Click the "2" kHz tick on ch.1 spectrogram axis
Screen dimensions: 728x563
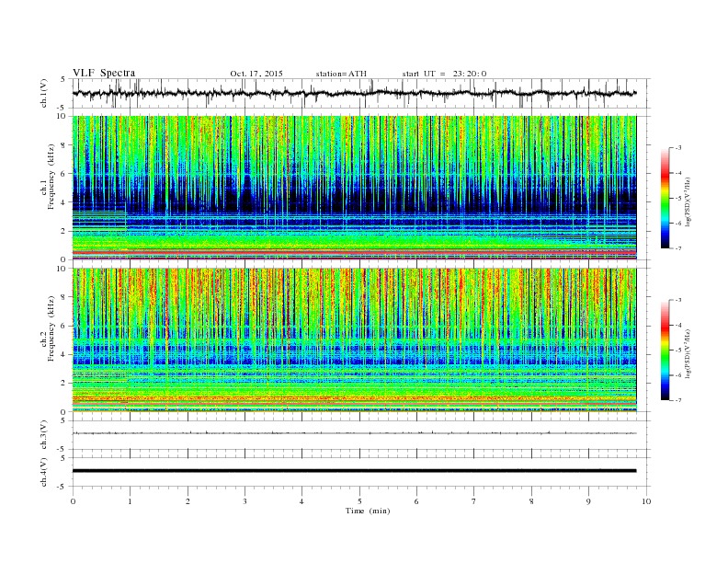(x=64, y=231)
